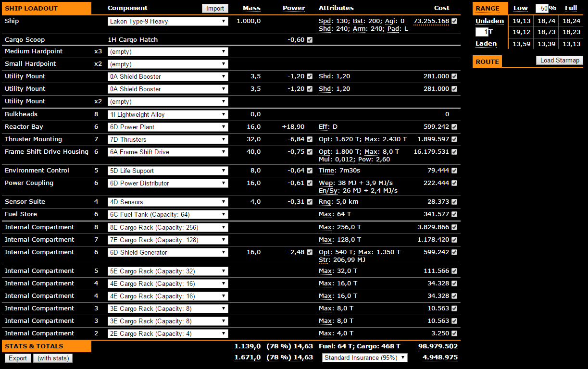Uncheck the Ship cost checkbox

(455, 21)
